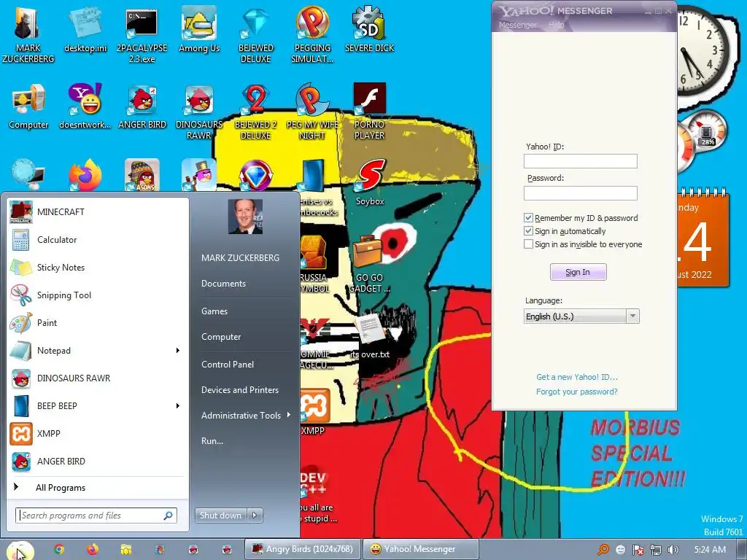
Task: Click the MARK ZUCKERBERG user name link
Action: (x=240, y=257)
